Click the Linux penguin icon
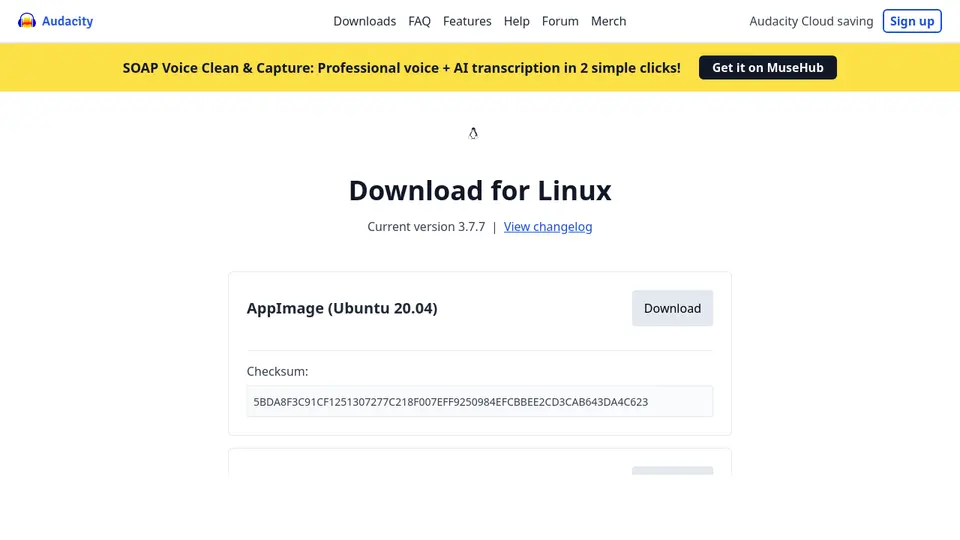This screenshot has width=960, height=540. pos(473,133)
